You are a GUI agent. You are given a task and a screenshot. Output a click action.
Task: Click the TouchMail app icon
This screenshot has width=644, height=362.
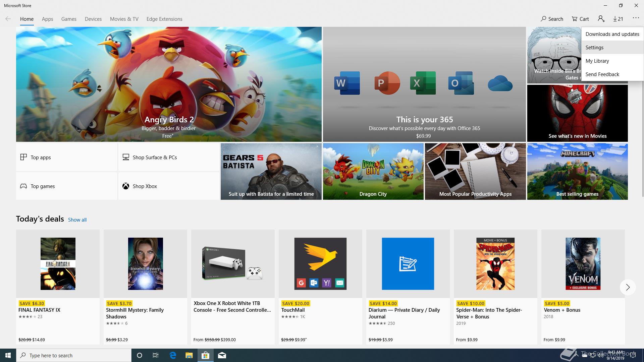[x=320, y=264]
